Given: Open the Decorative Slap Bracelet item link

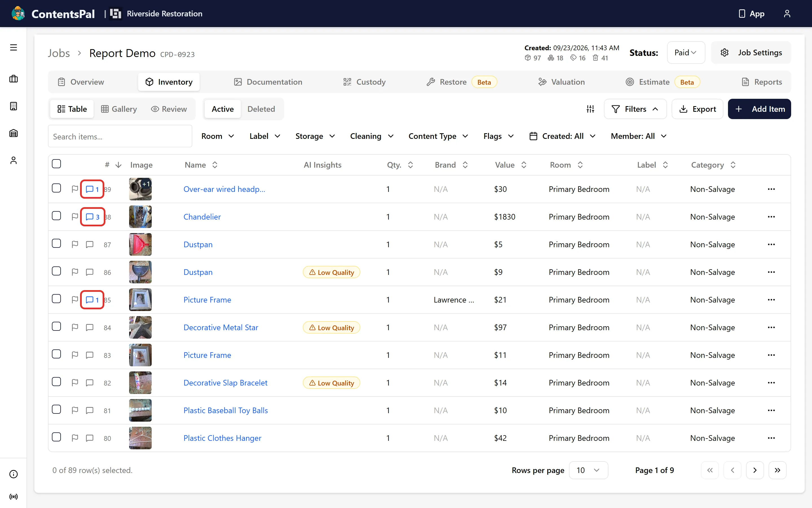Looking at the screenshot, I should pyautogui.click(x=225, y=383).
